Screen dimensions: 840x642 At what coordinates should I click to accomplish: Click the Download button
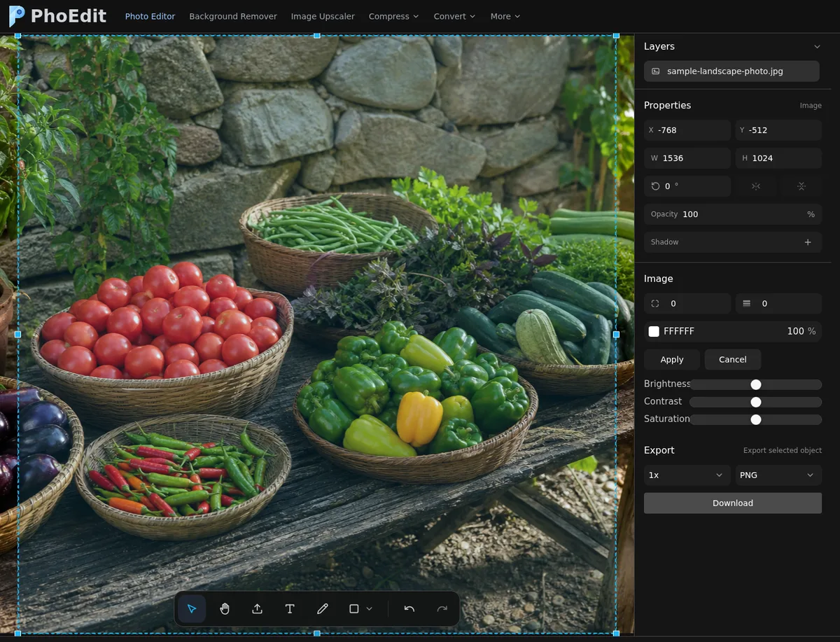(733, 503)
